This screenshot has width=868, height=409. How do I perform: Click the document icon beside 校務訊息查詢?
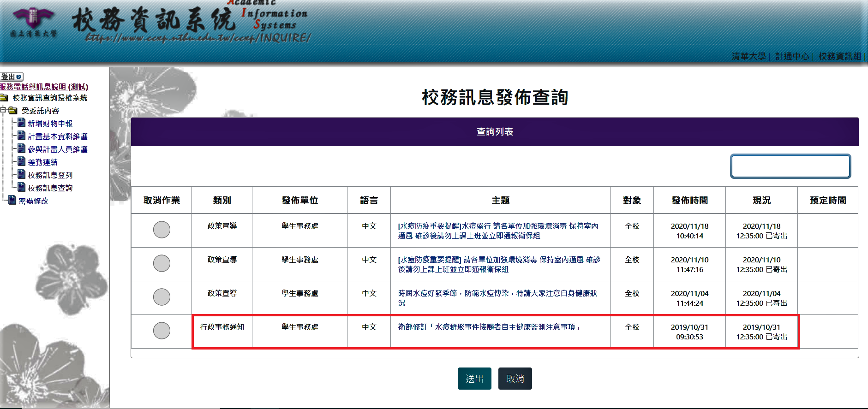point(21,187)
